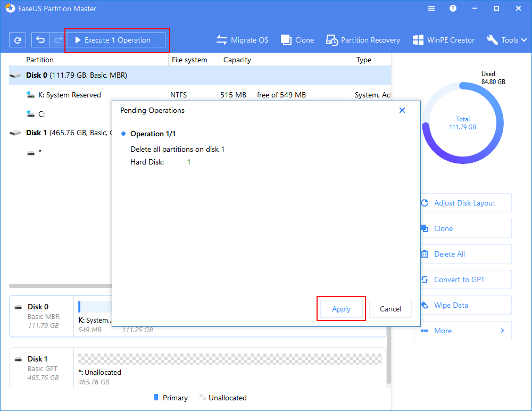Click the refresh disk list icon
The height and width of the screenshot is (411, 532).
16,40
